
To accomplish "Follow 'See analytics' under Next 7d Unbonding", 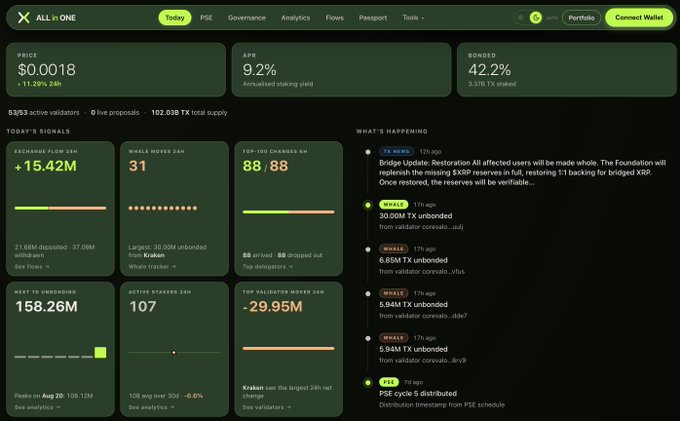I will click(x=37, y=407).
